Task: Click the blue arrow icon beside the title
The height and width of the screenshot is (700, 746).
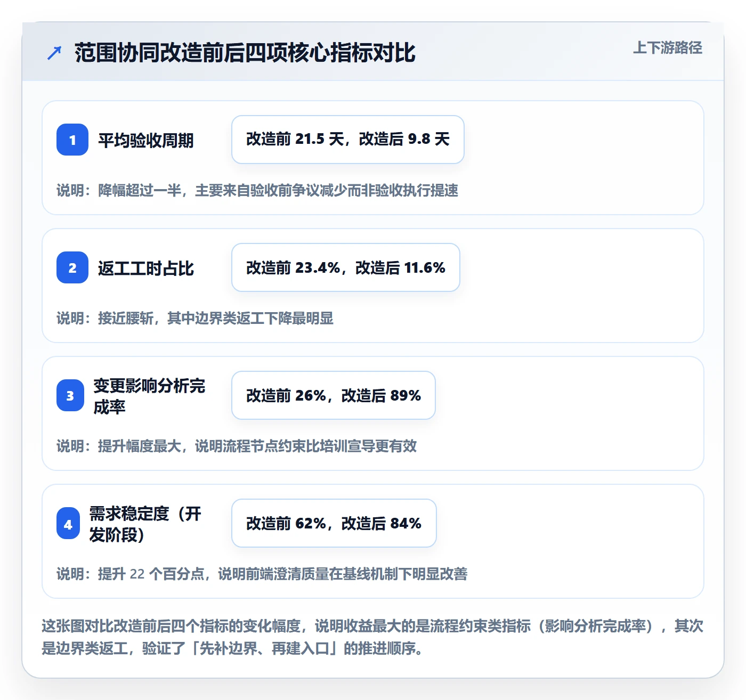Action: (54, 53)
